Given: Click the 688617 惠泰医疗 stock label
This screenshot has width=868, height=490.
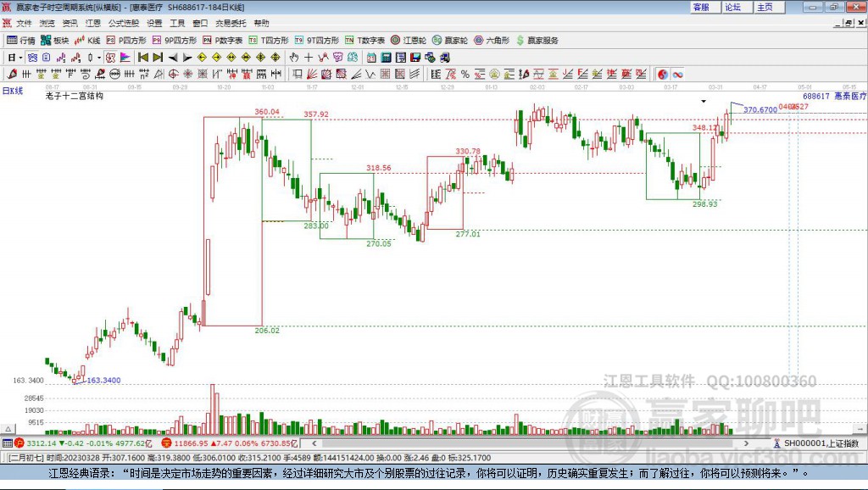Looking at the screenshot, I should 834,97.
